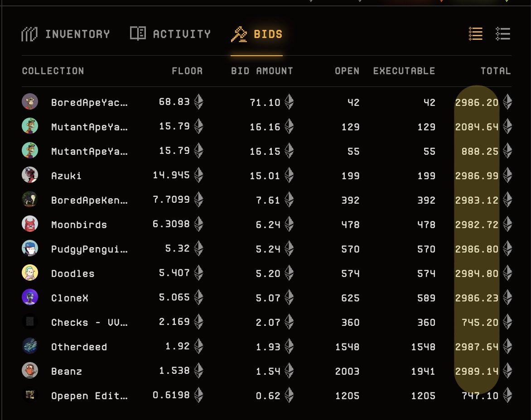Click the PudgyPengui... collection avatar

click(x=30, y=248)
